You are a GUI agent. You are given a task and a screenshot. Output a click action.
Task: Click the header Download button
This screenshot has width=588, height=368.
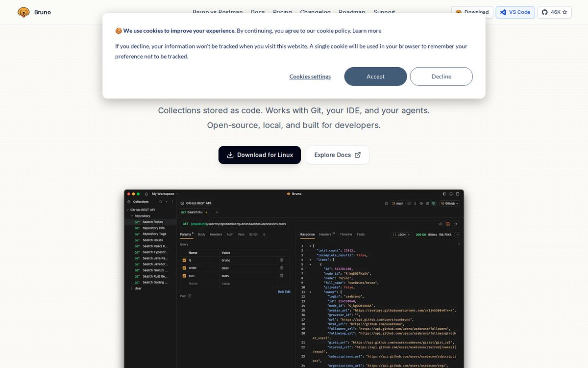[472, 12]
